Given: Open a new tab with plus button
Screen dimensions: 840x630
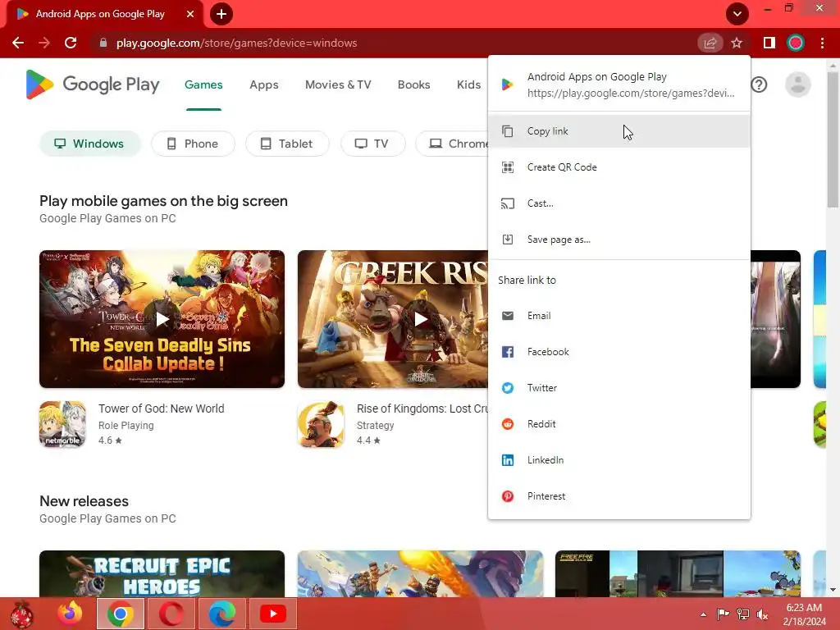Looking at the screenshot, I should point(221,14).
